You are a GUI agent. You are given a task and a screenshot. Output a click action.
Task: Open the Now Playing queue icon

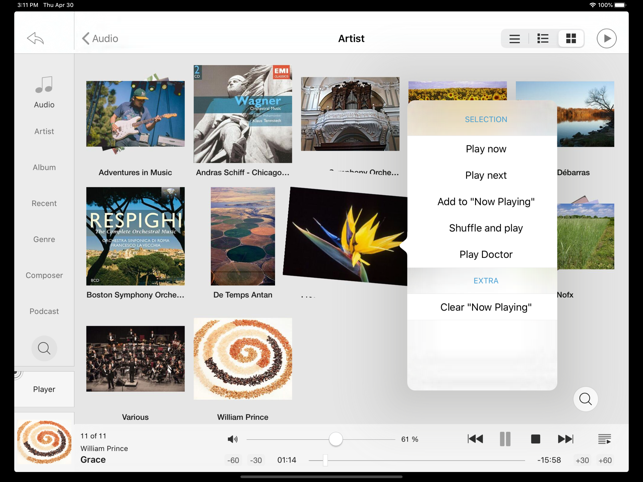[604, 439]
